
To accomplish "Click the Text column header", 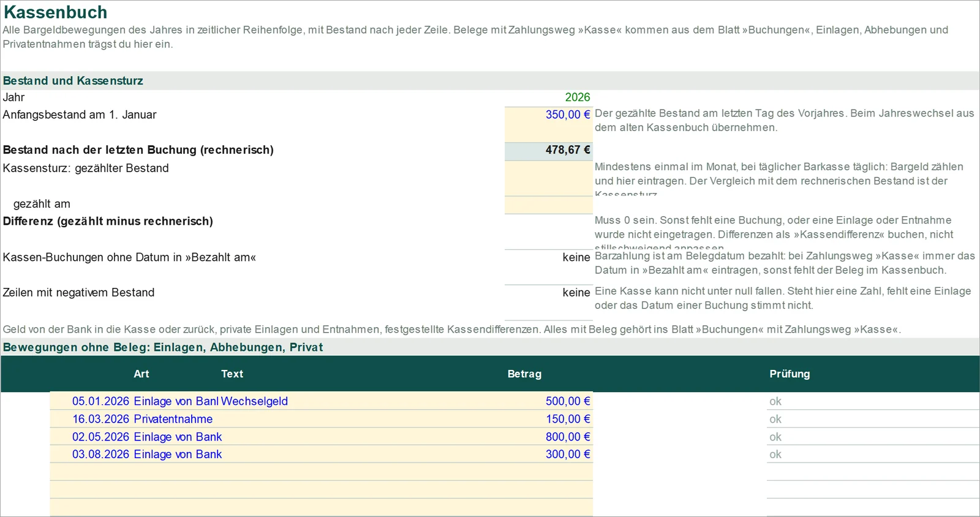I will (x=232, y=374).
